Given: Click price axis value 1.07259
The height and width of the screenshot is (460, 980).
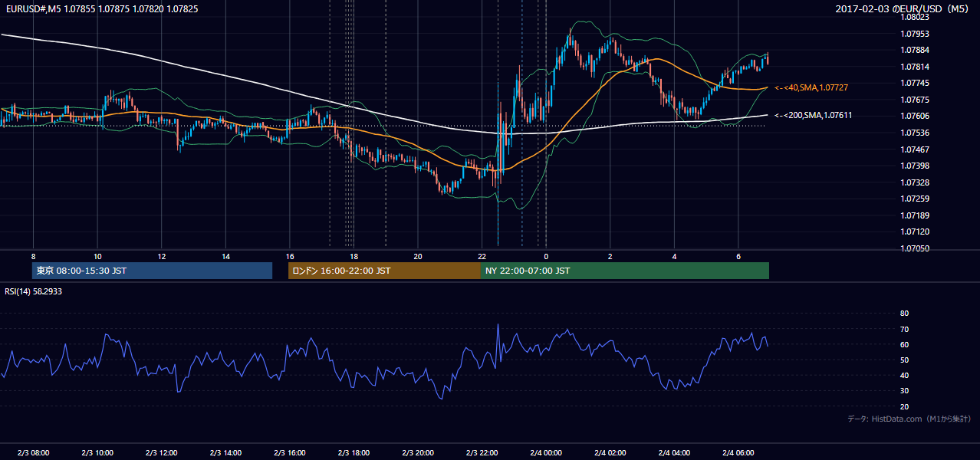Looking at the screenshot, I should (x=916, y=199).
